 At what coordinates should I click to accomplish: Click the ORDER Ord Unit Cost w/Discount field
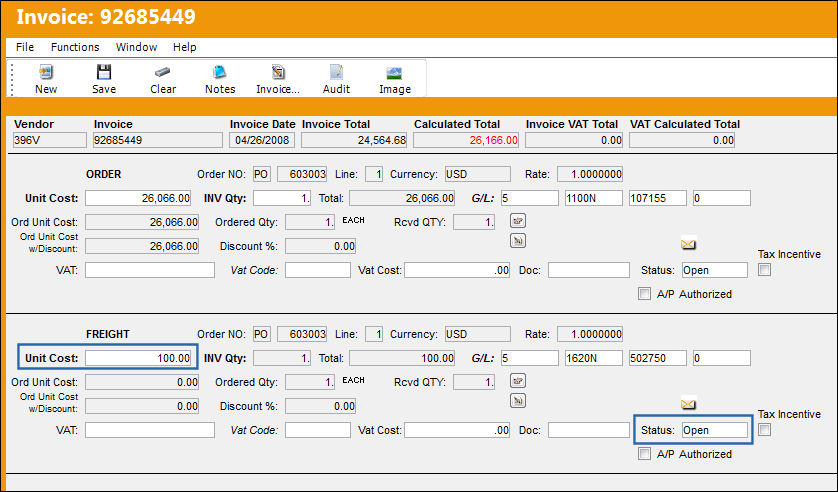click(142, 246)
